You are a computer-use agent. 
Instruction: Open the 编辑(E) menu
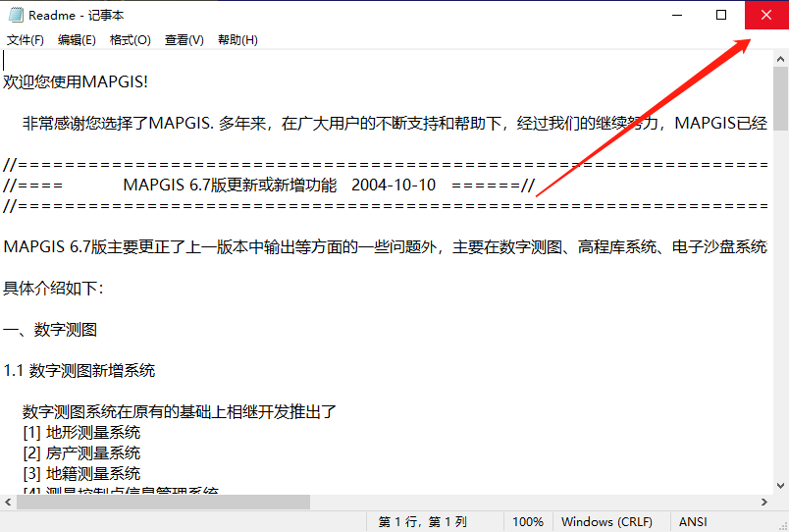pos(77,40)
